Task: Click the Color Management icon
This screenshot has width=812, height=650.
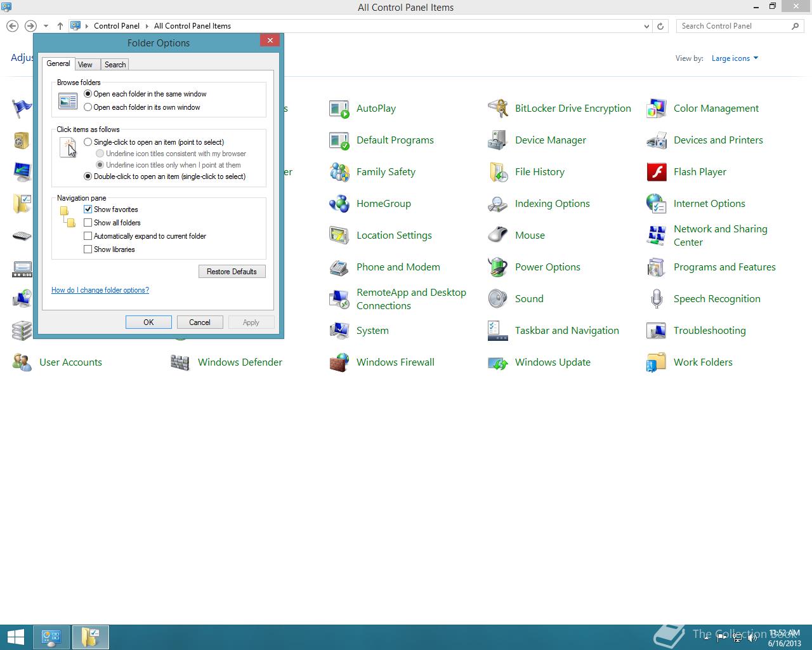Action: coord(657,109)
